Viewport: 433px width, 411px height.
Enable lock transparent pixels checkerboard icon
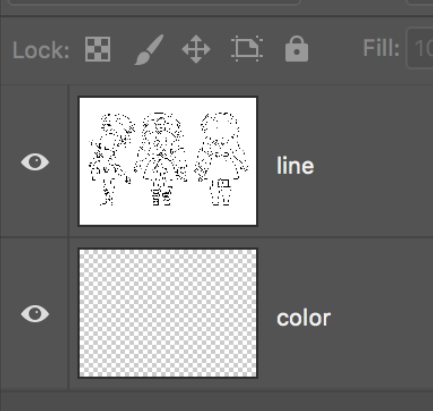(x=98, y=49)
